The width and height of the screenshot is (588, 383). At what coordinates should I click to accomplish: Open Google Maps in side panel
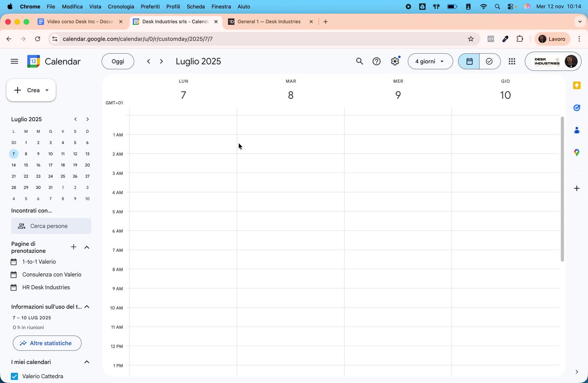point(577,152)
